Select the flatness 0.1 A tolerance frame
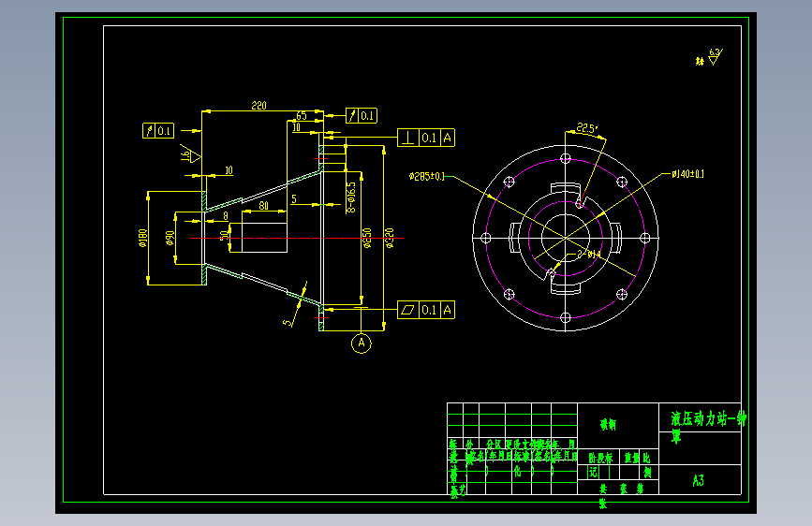The width and height of the screenshot is (812, 526). click(x=426, y=310)
